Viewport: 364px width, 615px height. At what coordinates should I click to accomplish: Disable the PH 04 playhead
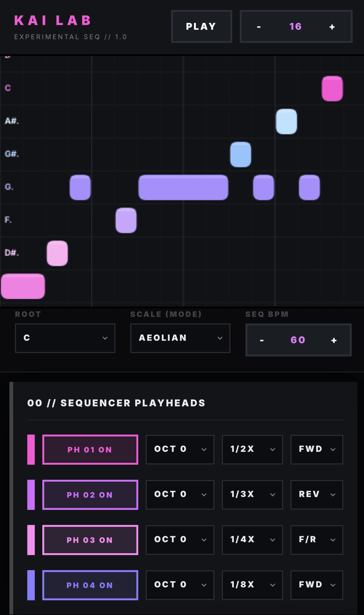pyautogui.click(x=90, y=585)
